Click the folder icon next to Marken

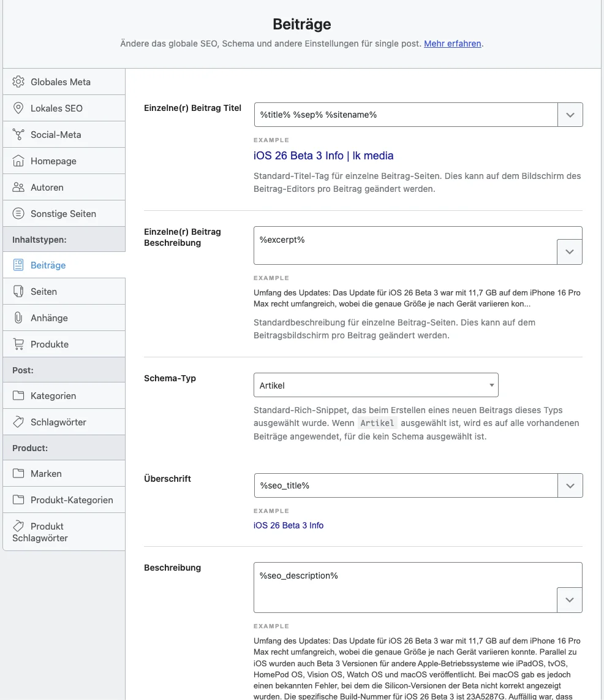point(18,474)
